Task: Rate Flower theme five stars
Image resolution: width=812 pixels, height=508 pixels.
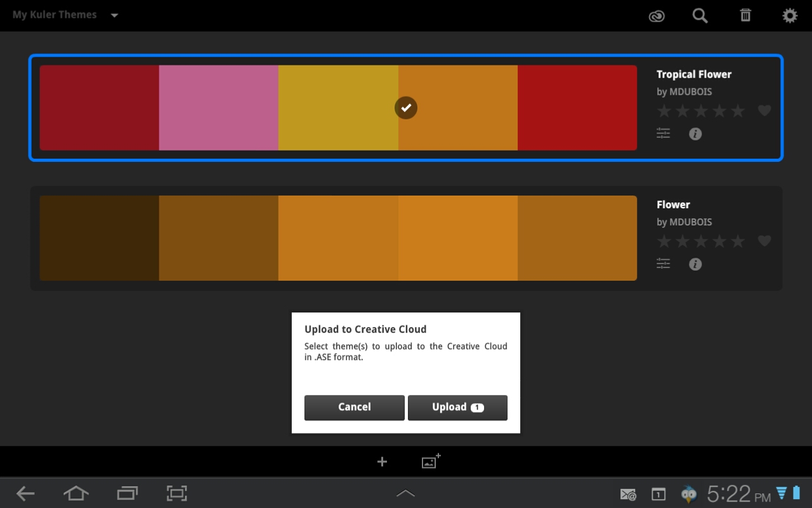Action: tap(738, 241)
